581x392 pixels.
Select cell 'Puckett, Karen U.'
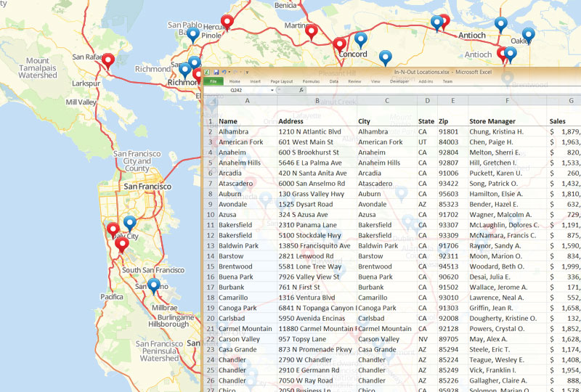[507, 173]
